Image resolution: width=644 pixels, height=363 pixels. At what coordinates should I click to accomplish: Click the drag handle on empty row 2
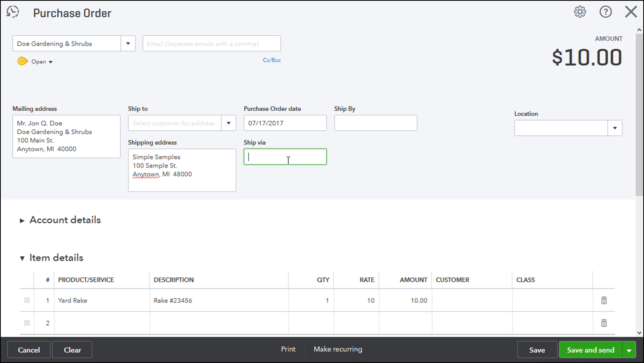(x=26, y=323)
